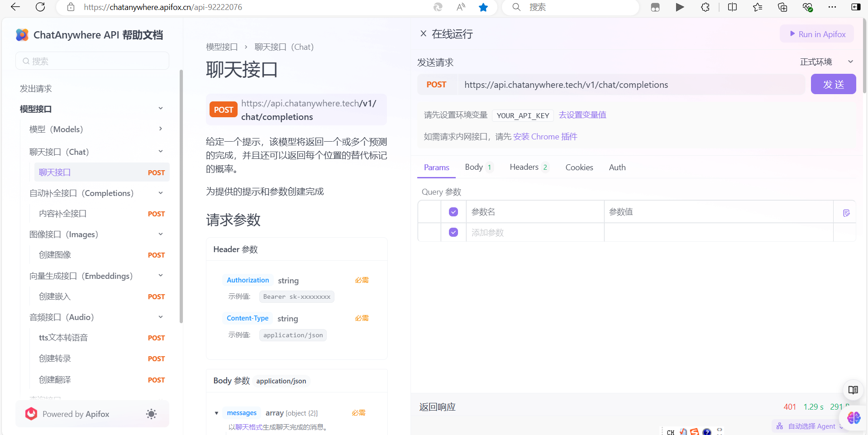Click the 去设置变量值 link
This screenshot has width=868, height=435.
point(582,115)
